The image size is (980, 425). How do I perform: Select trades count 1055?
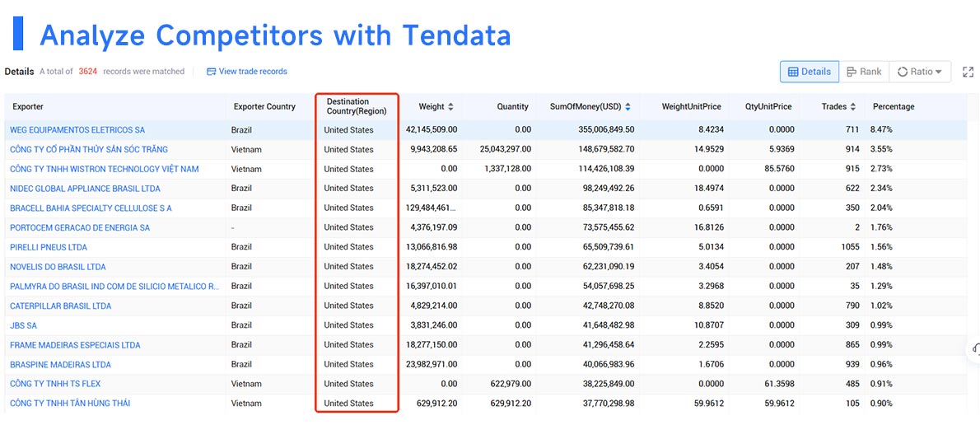[850, 247]
